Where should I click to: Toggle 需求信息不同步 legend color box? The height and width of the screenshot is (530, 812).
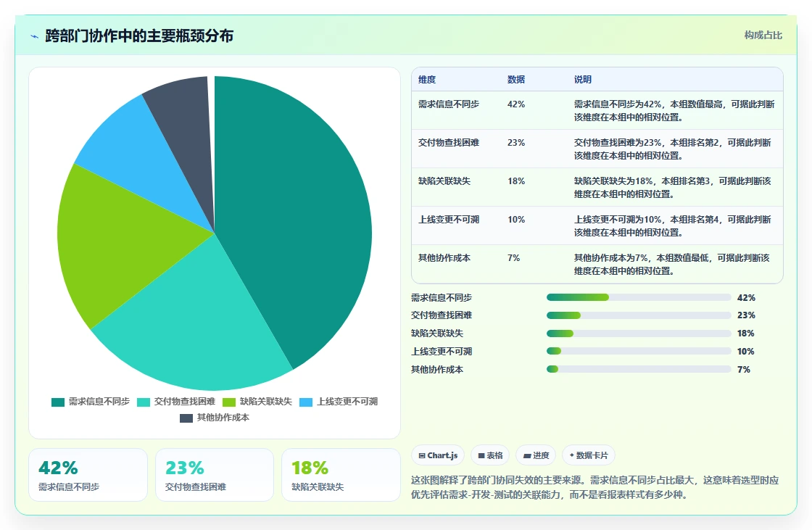pyautogui.click(x=58, y=402)
